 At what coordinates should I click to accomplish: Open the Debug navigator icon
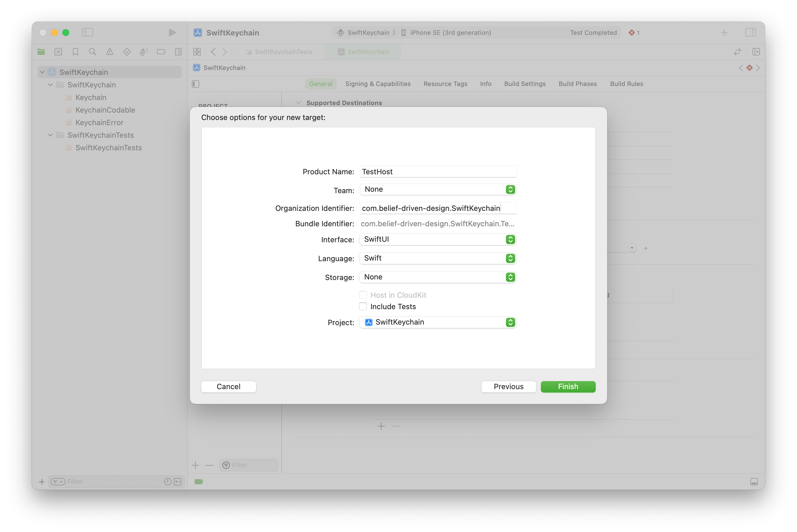144,51
